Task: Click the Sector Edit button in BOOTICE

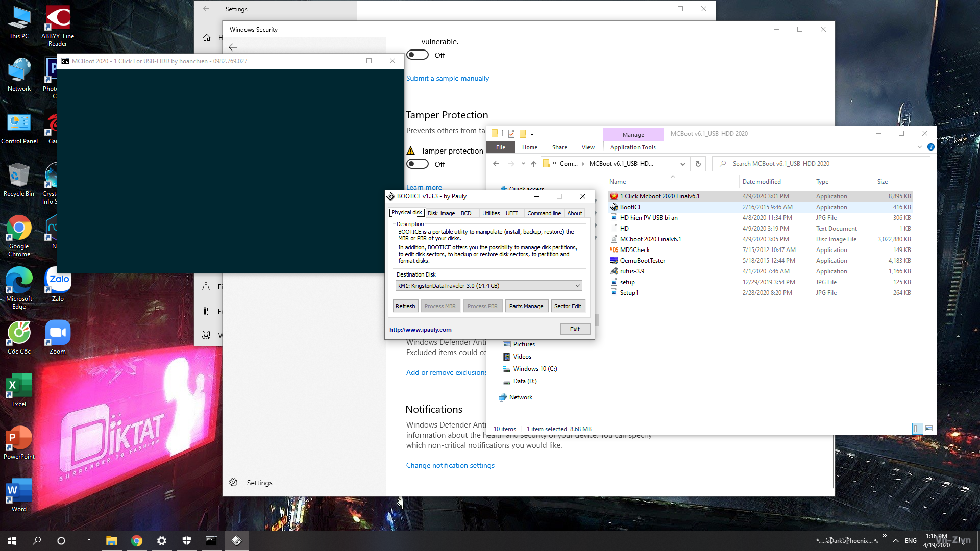Action: pyautogui.click(x=568, y=306)
